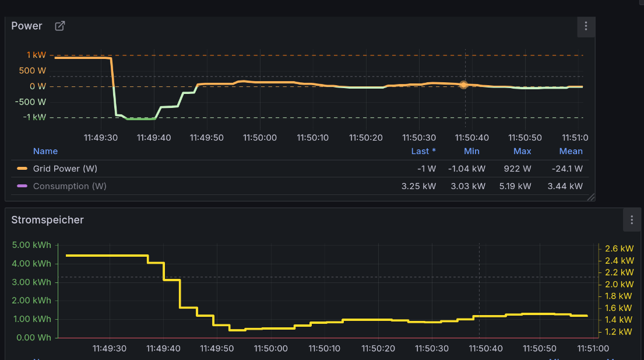Click the Power panel corner resize handle
This screenshot has width=644, height=360.
[590, 197]
